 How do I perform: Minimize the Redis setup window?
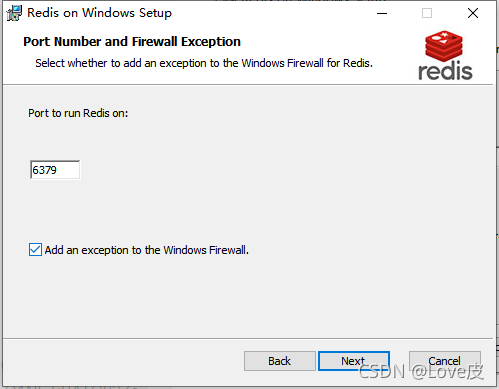(382, 13)
